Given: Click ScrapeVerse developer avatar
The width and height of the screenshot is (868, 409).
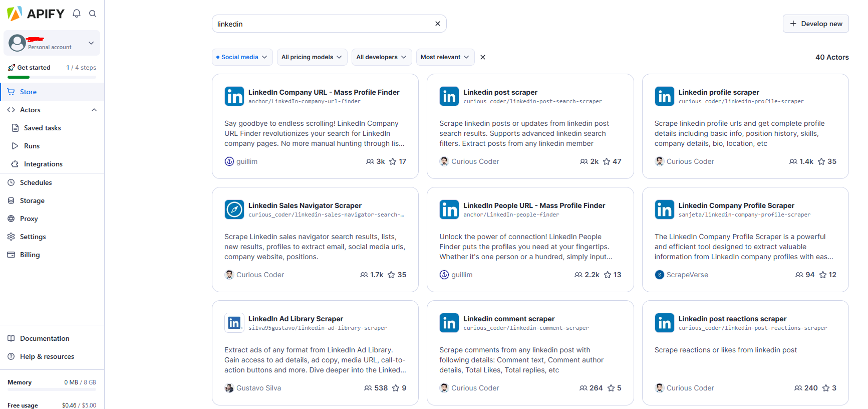Looking at the screenshot, I should 660,275.
